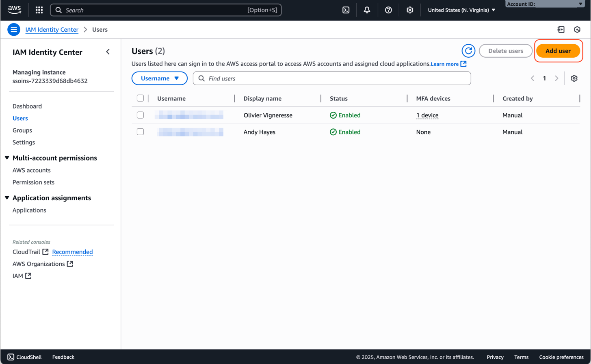Screen dimensions: 591x364
Task: Open the IAM related console link
Action: 18,276
